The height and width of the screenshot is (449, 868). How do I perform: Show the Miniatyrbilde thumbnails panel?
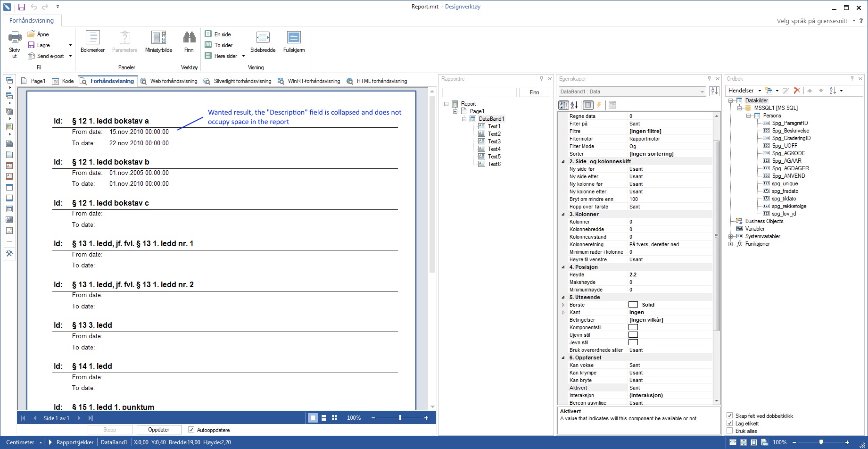pyautogui.click(x=158, y=42)
